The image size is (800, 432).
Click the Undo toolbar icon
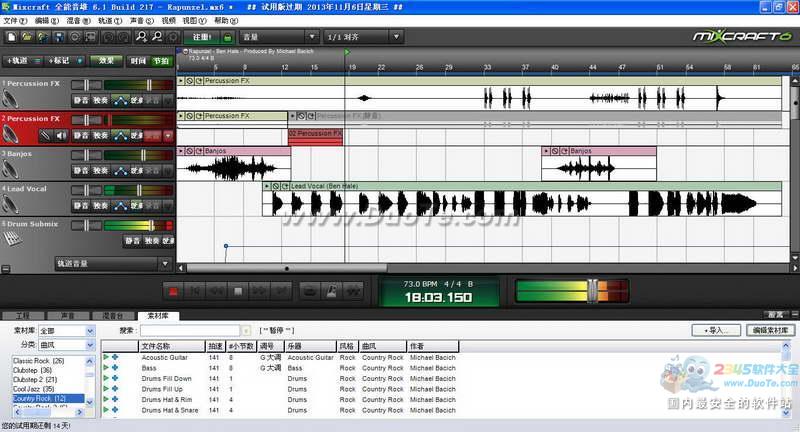coord(108,37)
